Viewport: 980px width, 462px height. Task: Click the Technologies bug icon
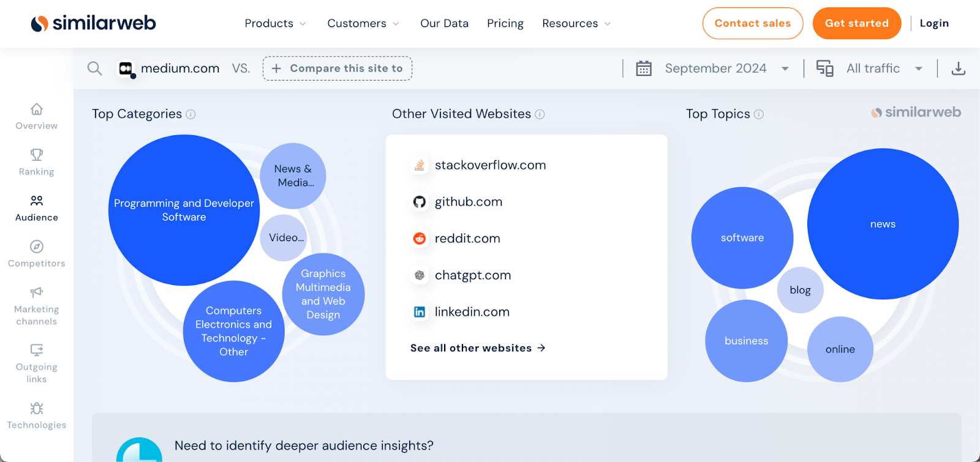point(37,408)
